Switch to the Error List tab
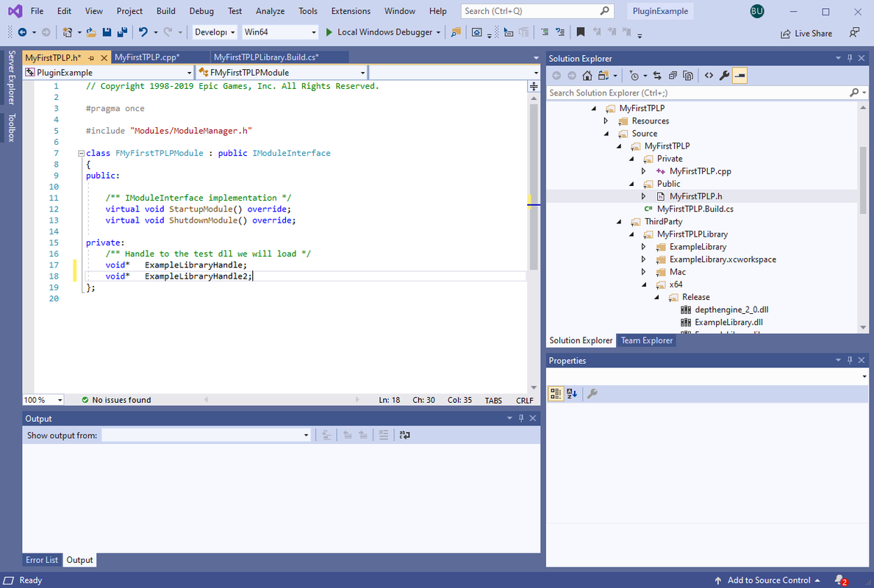This screenshot has width=874, height=588. (42, 560)
